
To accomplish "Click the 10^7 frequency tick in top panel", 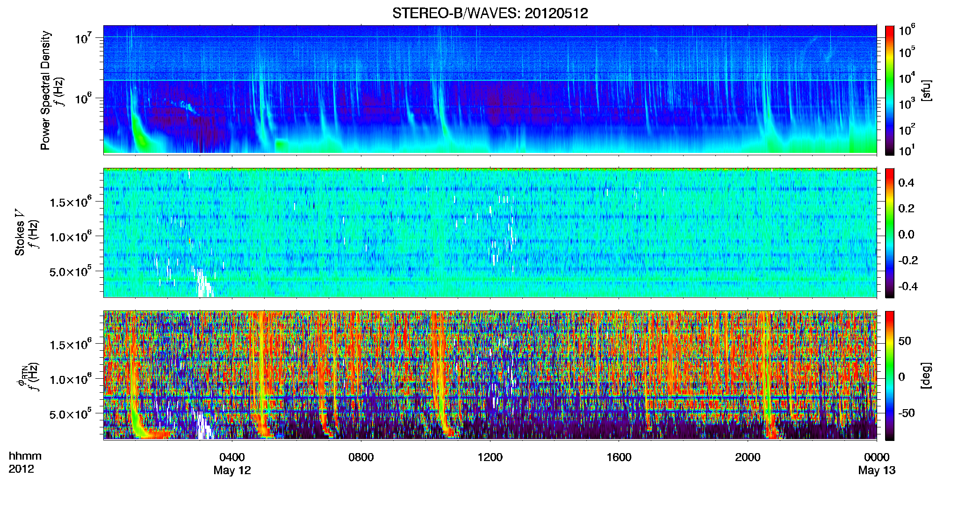I will 84,38.
